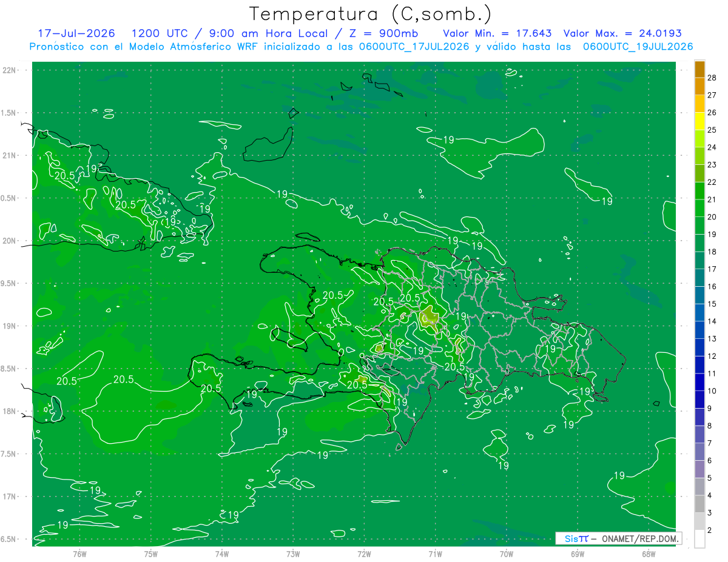The width and height of the screenshot is (728, 562).
Task: Click the '68W' longitude axis label
Action: (x=649, y=554)
